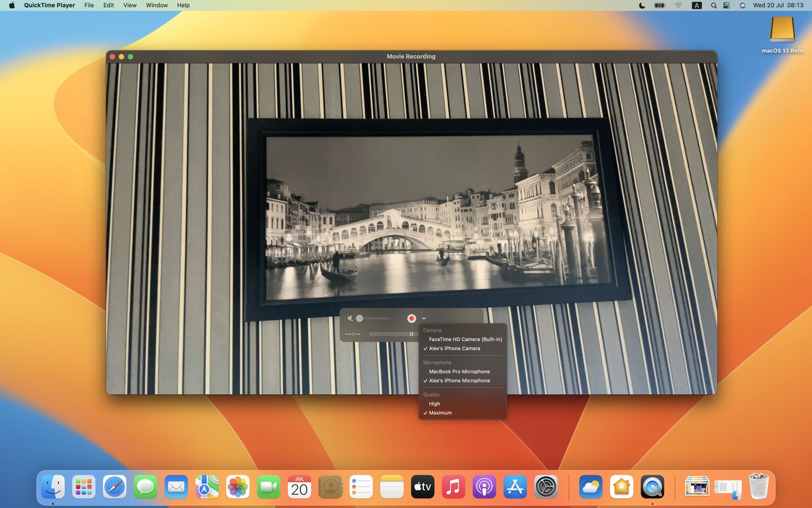Open Contacts from the Dock
Viewport: 812px width, 508px height.
click(x=330, y=487)
